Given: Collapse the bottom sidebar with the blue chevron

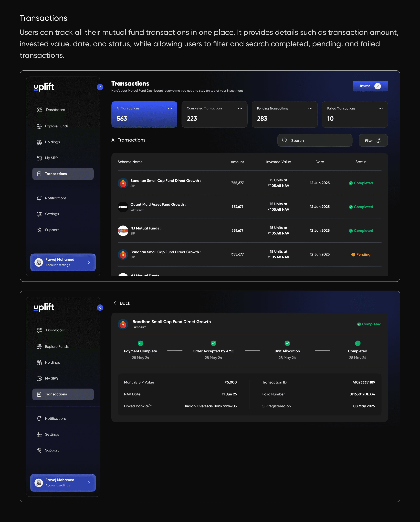Looking at the screenshot, I should click(x=100, y=307).
